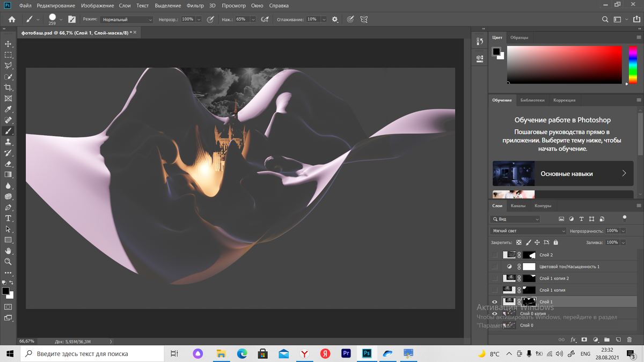Select the Path Selection tool
The width and height of the screenshot is (644, 362).
(x=8, y=229)
